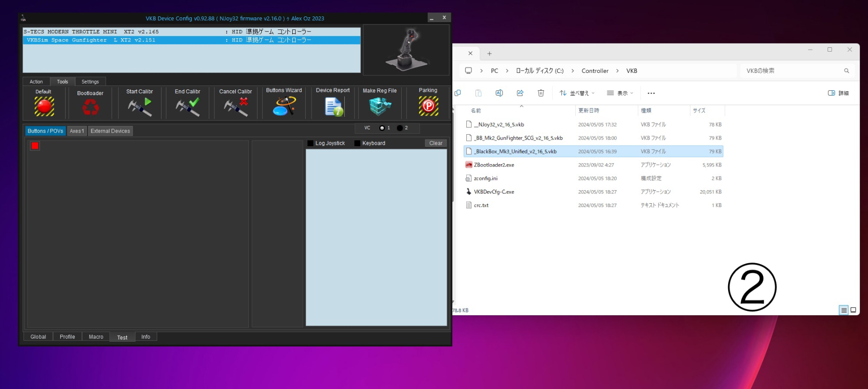Image resolution: width=868 pixels, height=389 pixels.
Task: Switch to the Action tab
Action: (x=36, y=82)
